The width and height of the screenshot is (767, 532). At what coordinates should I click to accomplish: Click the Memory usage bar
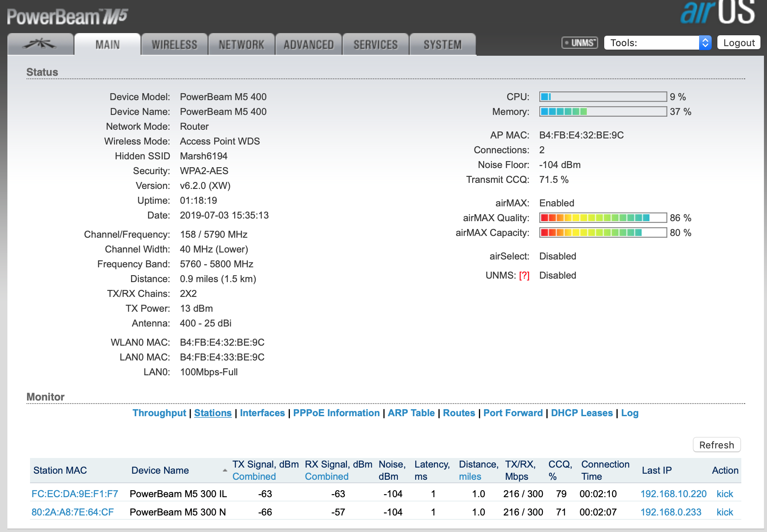(603, 111)
